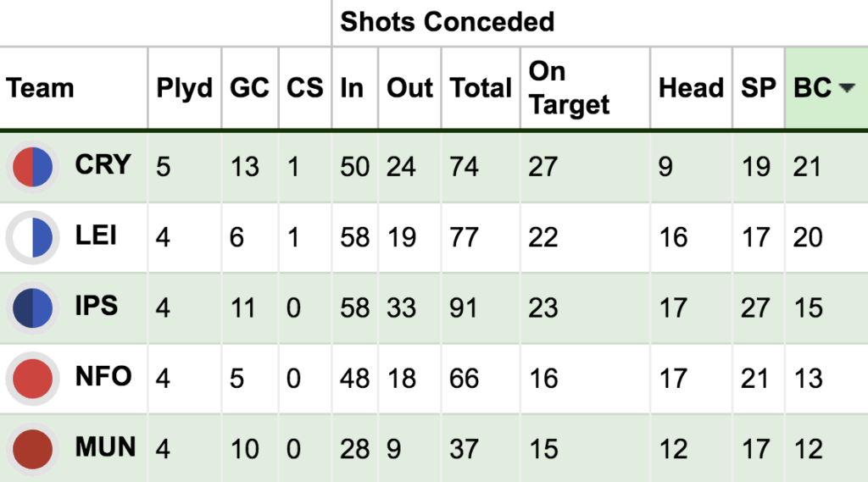Click the Shots Conceded group heading

tap(448, 22)
